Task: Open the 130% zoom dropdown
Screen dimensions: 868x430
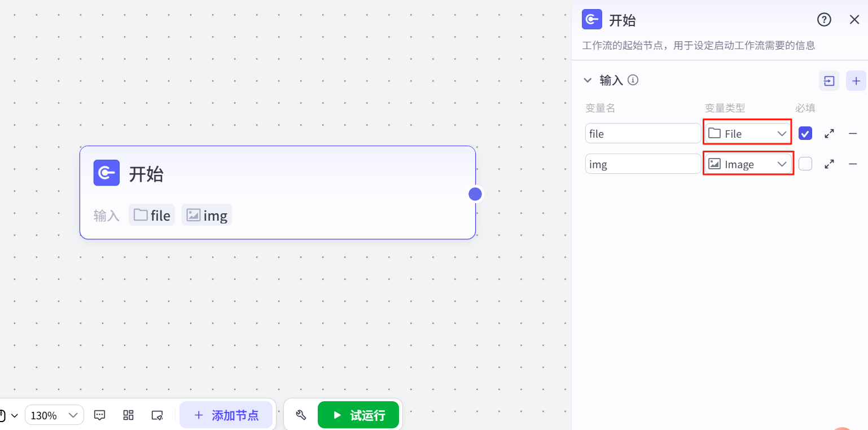Action: click(54, 415)
